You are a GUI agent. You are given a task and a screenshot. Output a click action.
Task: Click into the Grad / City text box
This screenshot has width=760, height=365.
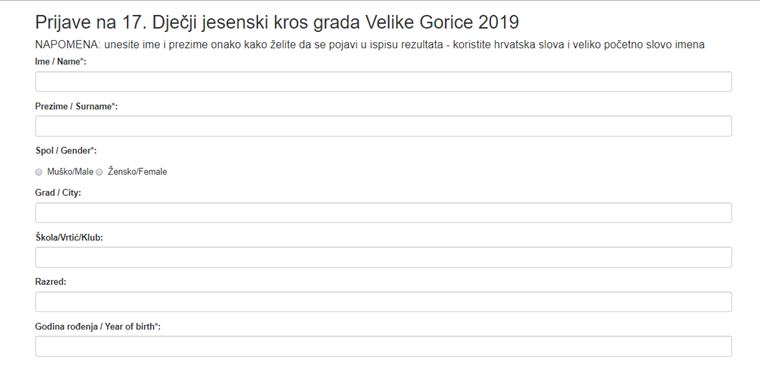[383, 213]
